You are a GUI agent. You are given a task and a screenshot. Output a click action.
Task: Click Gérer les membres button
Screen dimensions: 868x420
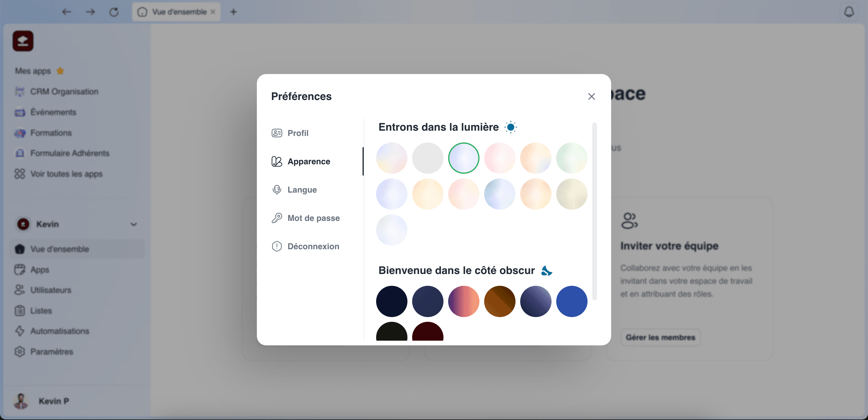[660, 337]
